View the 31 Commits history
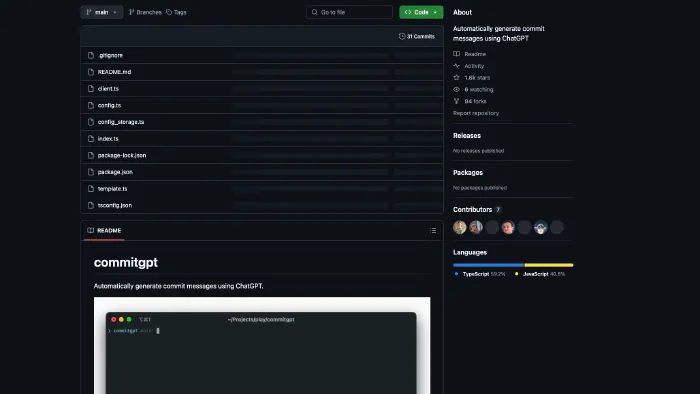 417,36
